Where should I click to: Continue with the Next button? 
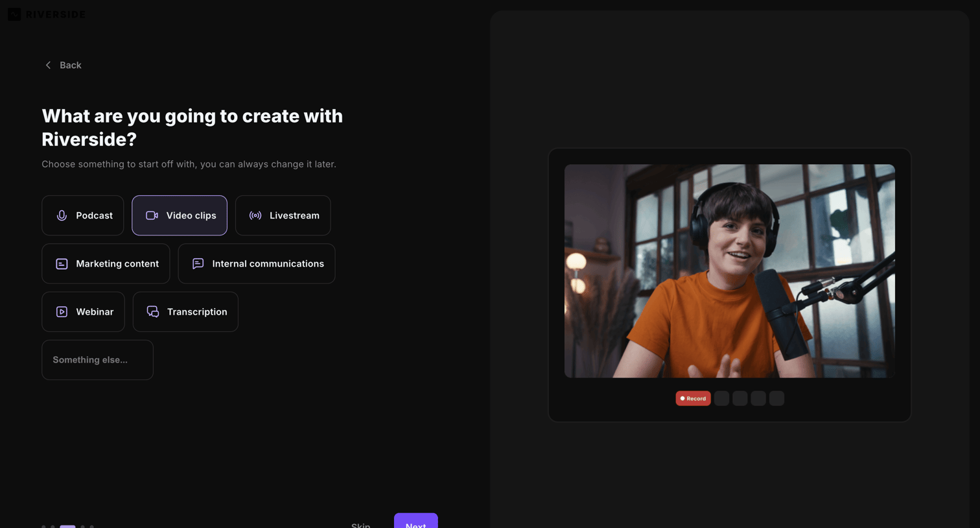tap(416, 521)
